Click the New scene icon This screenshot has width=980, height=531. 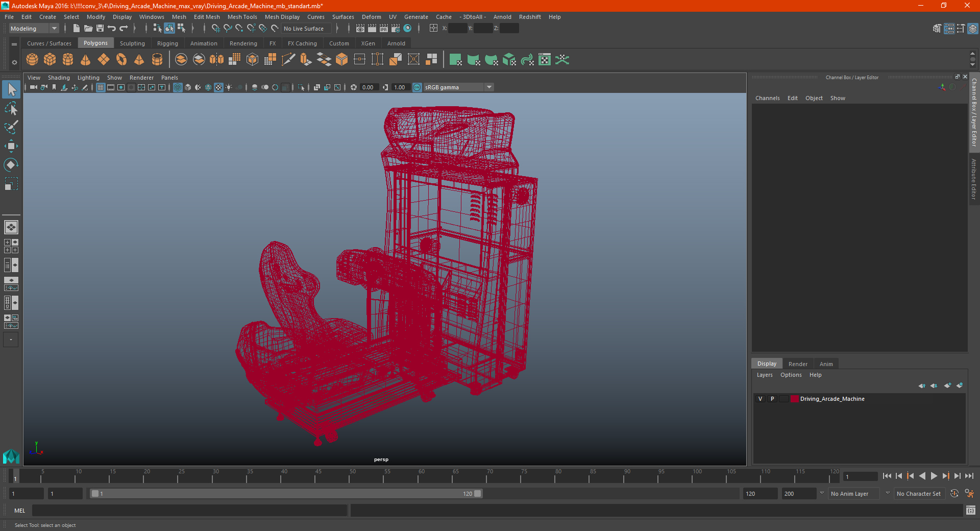[x=76, y=29]
